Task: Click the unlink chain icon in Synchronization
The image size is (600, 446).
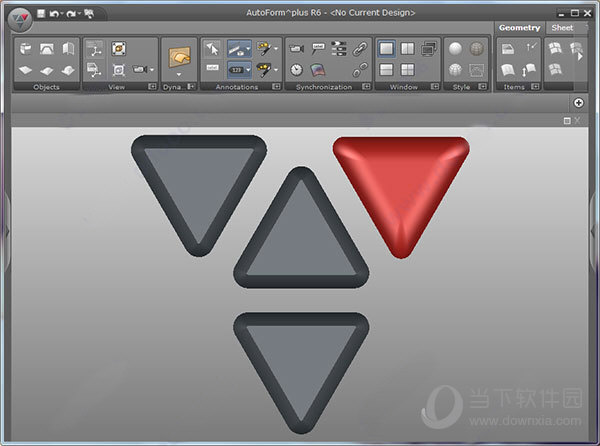Action: 360,70
